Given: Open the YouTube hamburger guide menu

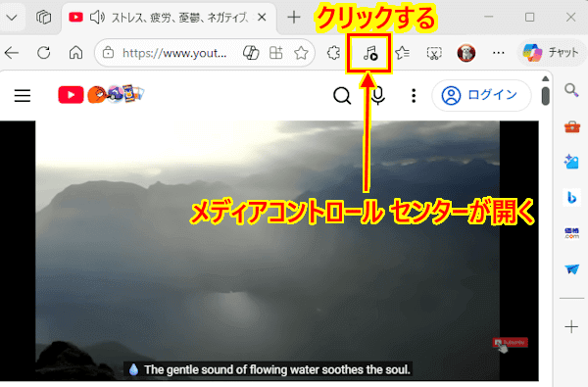Looking at the screenshot, I should click(23, 95).
